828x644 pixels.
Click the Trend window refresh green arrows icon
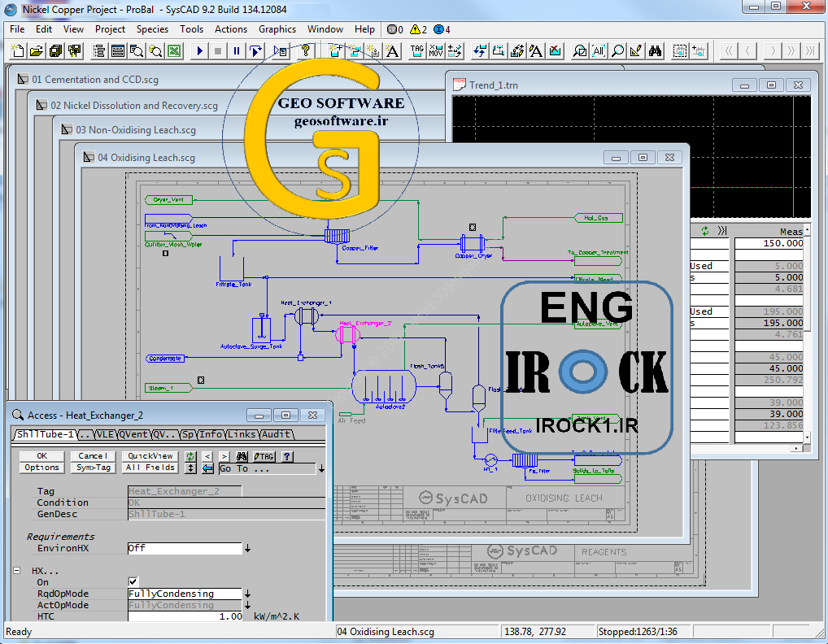click(705, 231)
